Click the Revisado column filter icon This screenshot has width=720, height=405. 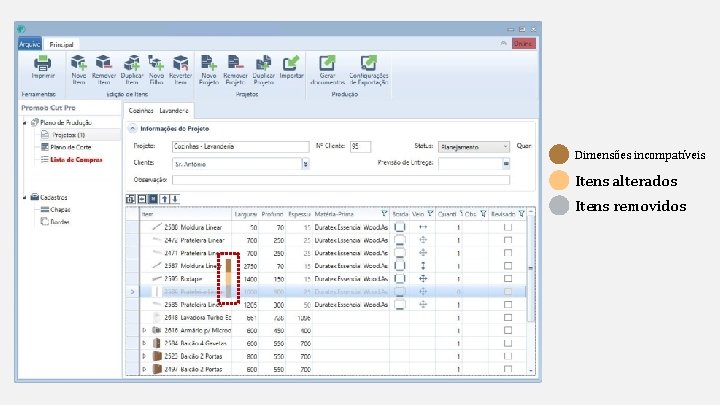[x=521, y=214]
